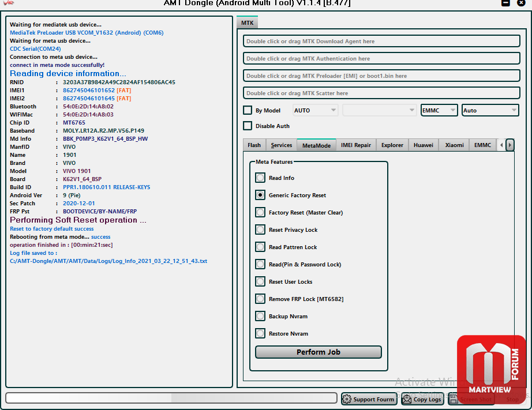This screenshot has height=410, width=532.
Task: Click the MTK Scatter file field
Action: [381, 93]
